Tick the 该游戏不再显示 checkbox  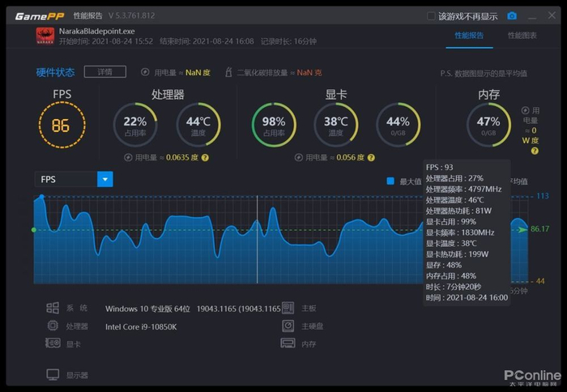(x=431, y=16)
